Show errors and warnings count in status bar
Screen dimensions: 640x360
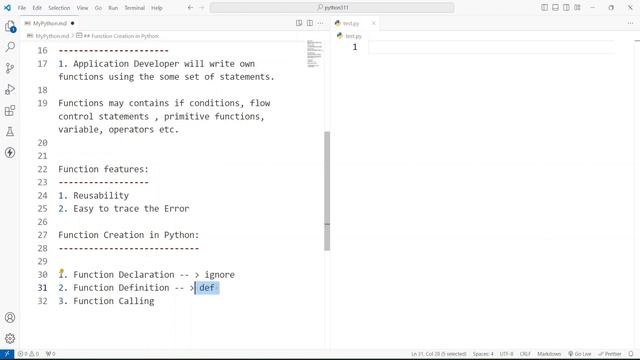(x=28, y=354)
